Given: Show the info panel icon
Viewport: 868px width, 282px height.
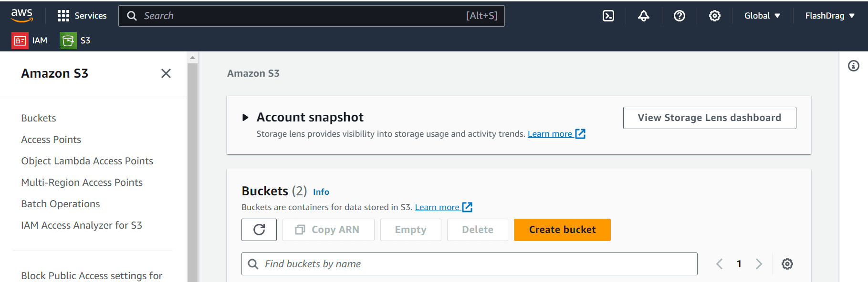Looking at the screenshot, I should (x=854, y=66).
